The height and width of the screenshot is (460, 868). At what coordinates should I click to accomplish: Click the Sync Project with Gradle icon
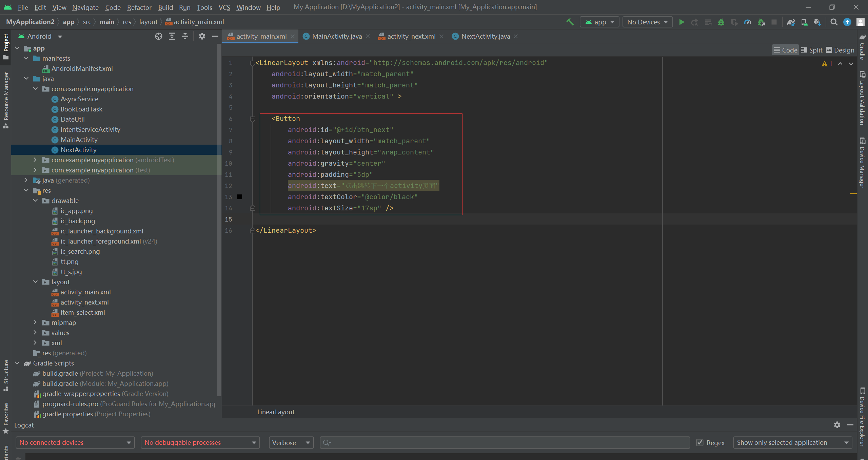point(791,22)
